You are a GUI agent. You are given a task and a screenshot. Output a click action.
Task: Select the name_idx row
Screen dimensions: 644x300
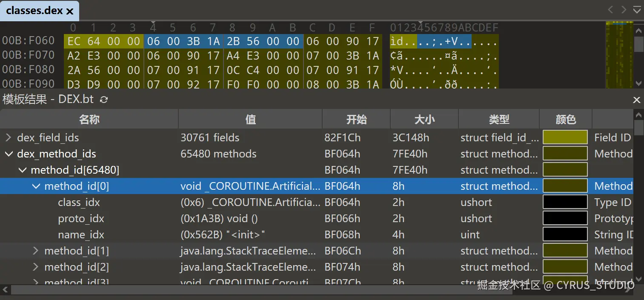[81, 235]
